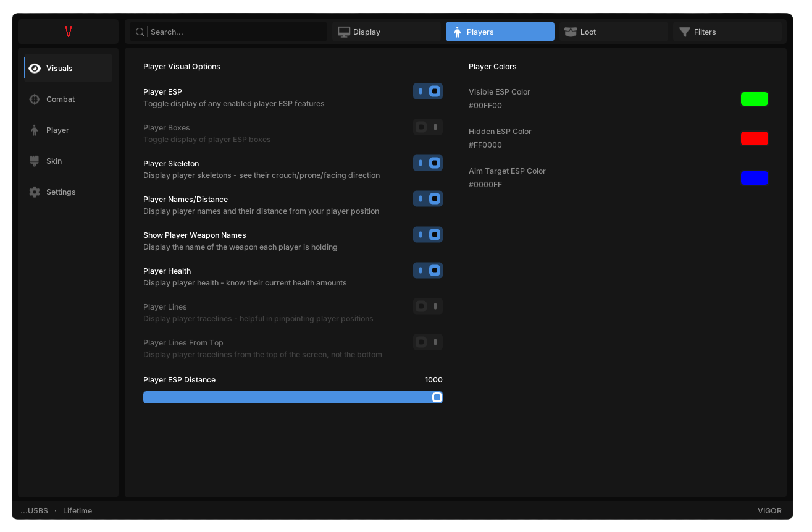Click the person icon on Players tab
Screen dimensions: 812x532
point(458,32)
